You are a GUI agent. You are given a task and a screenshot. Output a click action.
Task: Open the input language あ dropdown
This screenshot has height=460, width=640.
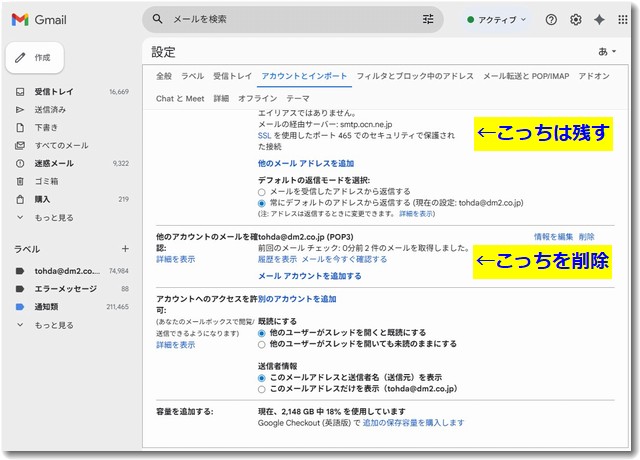(x=605, y=51)
